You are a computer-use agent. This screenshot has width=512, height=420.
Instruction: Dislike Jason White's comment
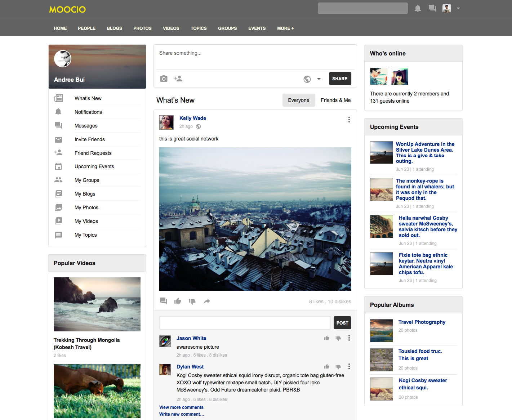coord(338,338)
